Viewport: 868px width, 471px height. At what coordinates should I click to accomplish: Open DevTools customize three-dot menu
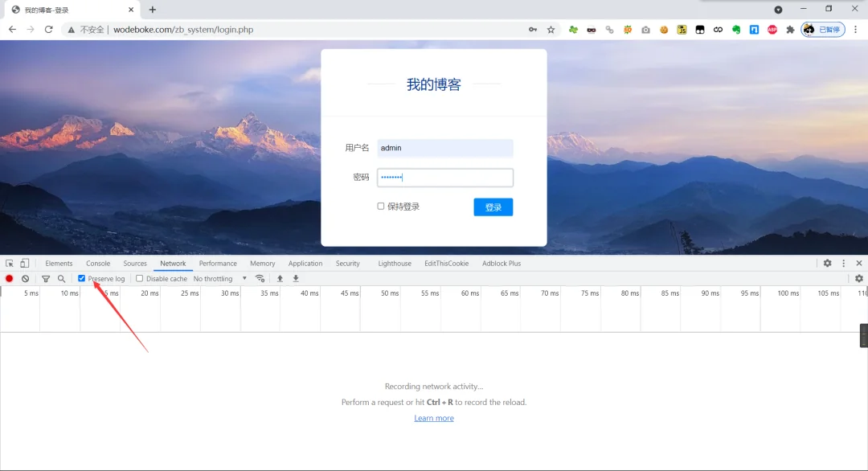pyautogui.click(x=844, y=264)
